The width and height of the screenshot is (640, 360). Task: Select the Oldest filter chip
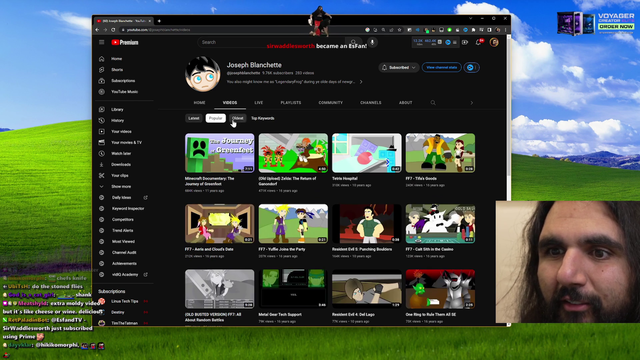pos(238,118)
